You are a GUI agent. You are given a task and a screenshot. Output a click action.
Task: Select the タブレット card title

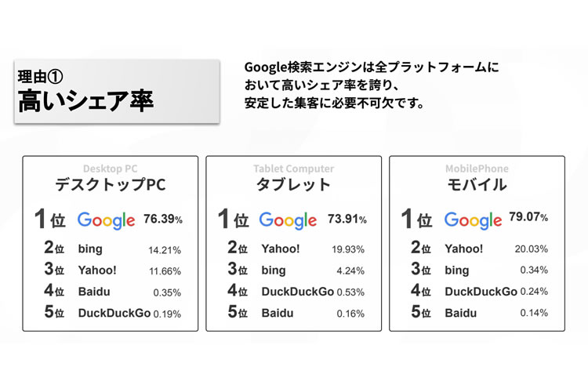[293, 186]
